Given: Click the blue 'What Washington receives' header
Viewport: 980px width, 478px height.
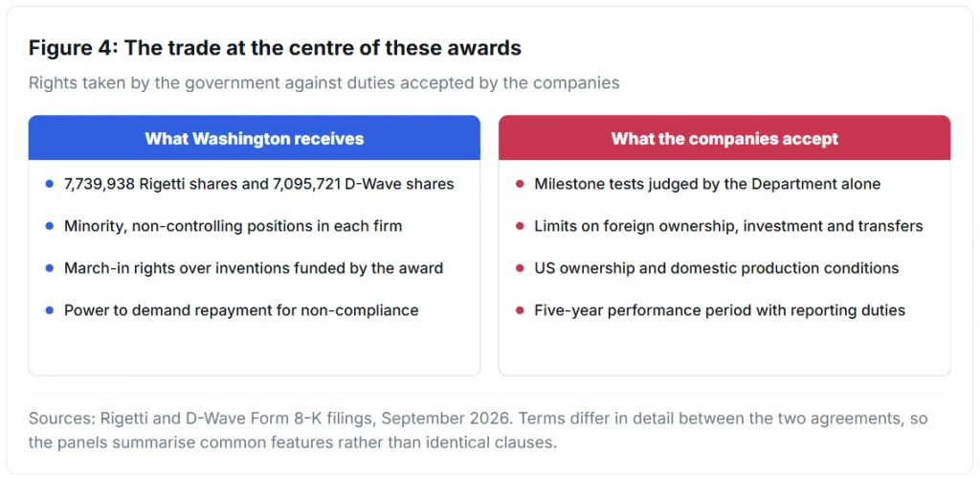Looking at the screenshot, I should click(255, 138).
